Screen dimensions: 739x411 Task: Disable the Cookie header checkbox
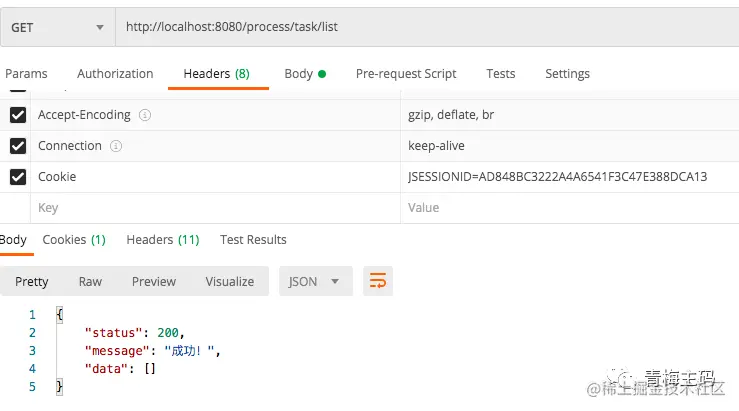pyautogui.click(x=18, y=177)
